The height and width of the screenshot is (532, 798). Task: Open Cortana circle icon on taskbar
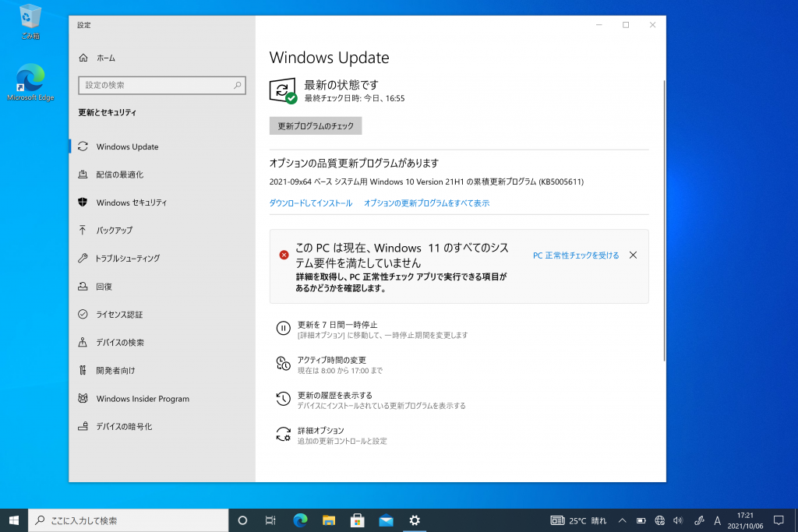coord(243,520)
